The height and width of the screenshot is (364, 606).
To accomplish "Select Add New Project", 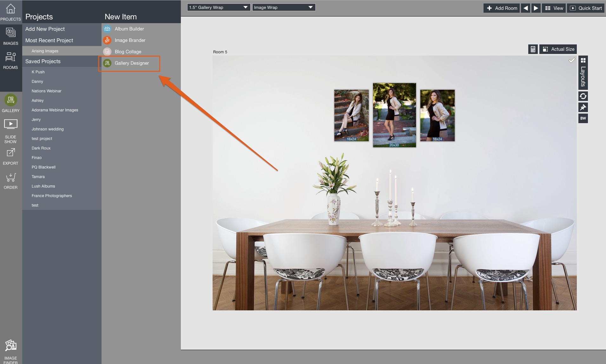I will coord(62,29).
